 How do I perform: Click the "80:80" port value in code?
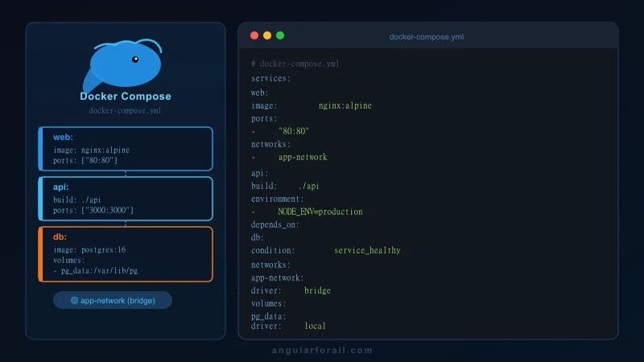coord(294,131)
